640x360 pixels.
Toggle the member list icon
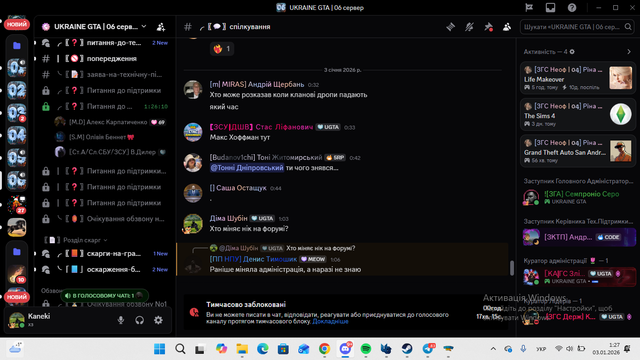pos(507,27)
